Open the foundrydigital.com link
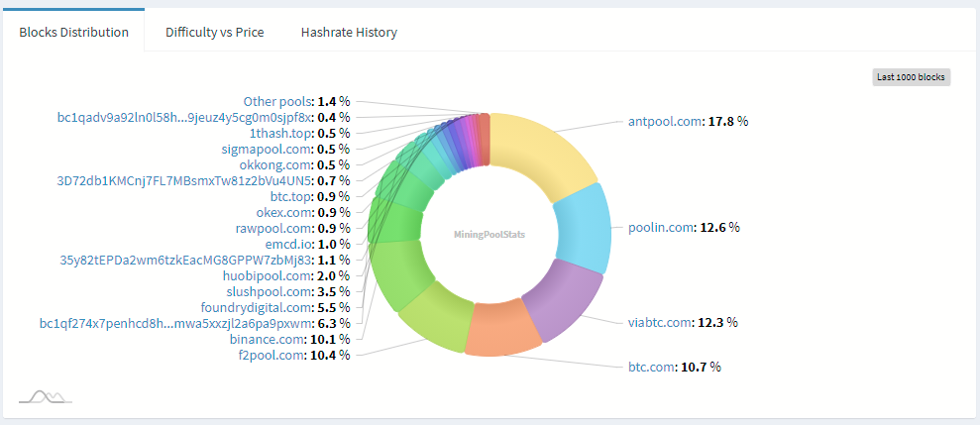Screen dimensions: 980x425 click(257, 307)
